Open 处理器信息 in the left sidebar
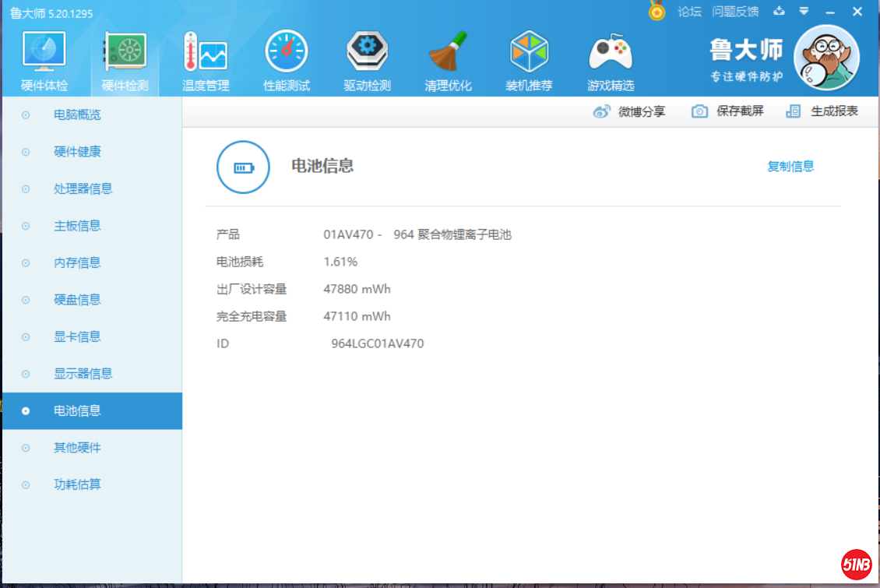Image resolution: width=880 pixels, height=588 pixels. pyautogui.click(x=83, y=188)
